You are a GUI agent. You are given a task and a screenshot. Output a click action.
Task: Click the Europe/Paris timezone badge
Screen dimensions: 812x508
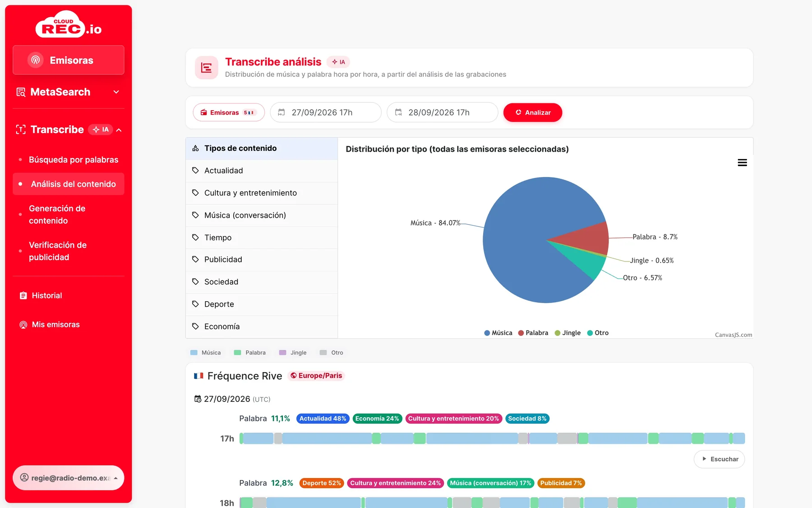(316, 376)
